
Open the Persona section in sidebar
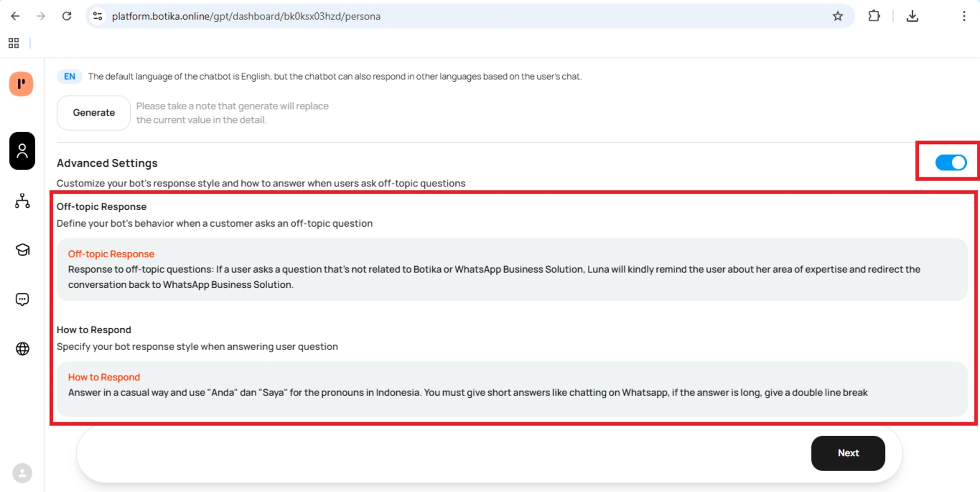pos(22,151)
